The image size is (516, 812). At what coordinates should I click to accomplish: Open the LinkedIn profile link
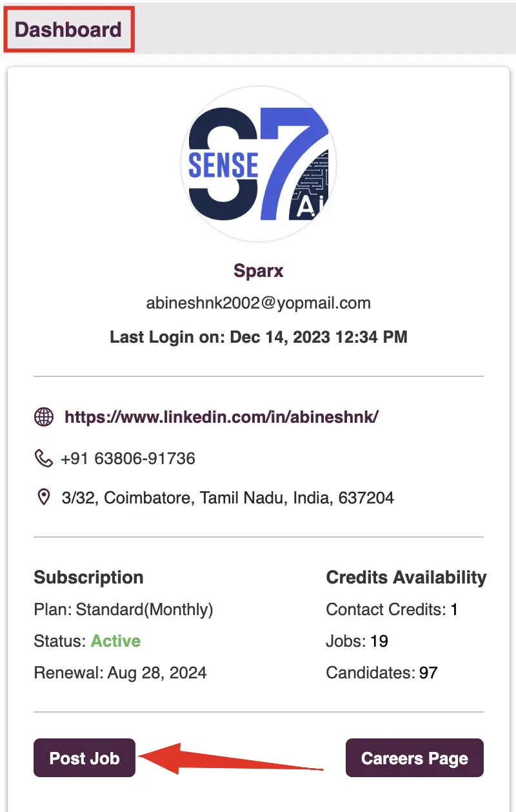tap(221, 417)
